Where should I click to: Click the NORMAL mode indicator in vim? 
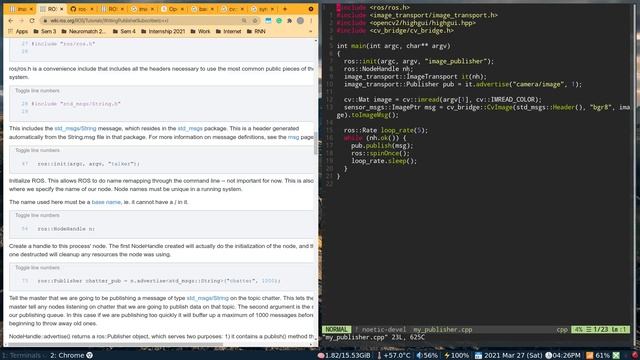click(337, 329)
